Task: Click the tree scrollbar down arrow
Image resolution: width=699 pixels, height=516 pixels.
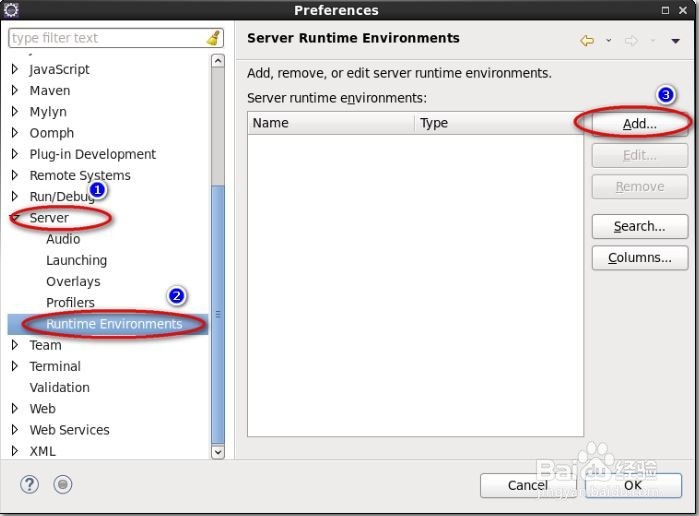Action: 218,452
